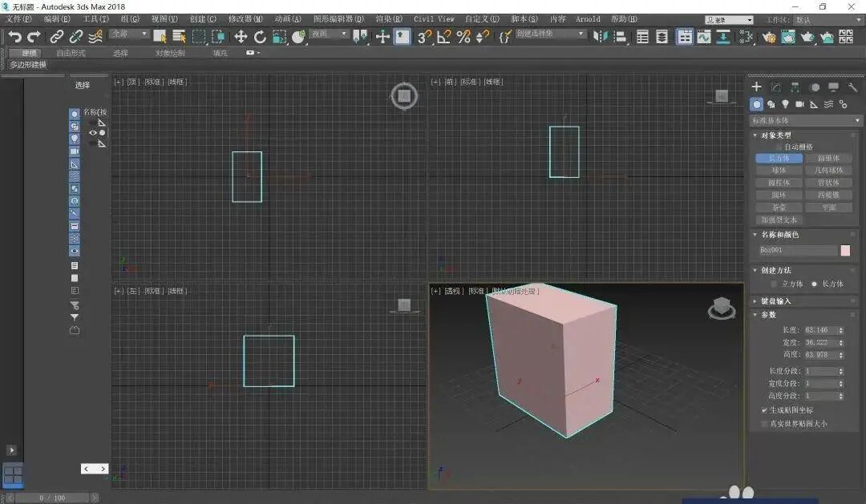Enable 真实世界贴图大小 checkbox
Viewport: 866px width, 504px height.
tap(764, 424)
